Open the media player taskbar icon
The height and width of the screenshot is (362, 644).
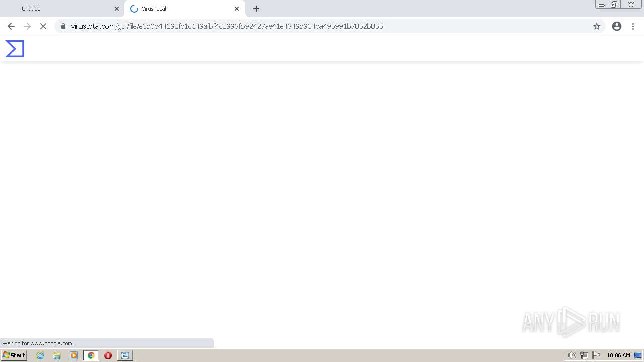(74, 355)
